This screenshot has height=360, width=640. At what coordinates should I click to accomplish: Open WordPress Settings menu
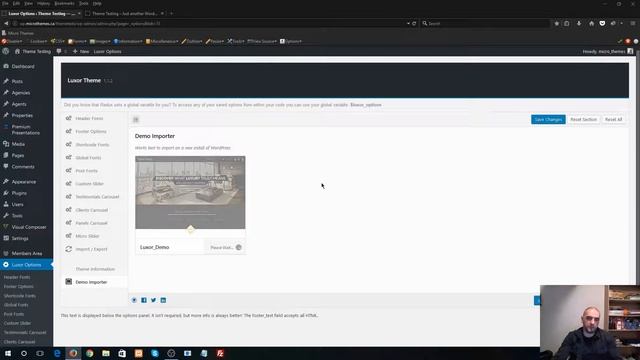pyautogui.click(x=20, y=238)
